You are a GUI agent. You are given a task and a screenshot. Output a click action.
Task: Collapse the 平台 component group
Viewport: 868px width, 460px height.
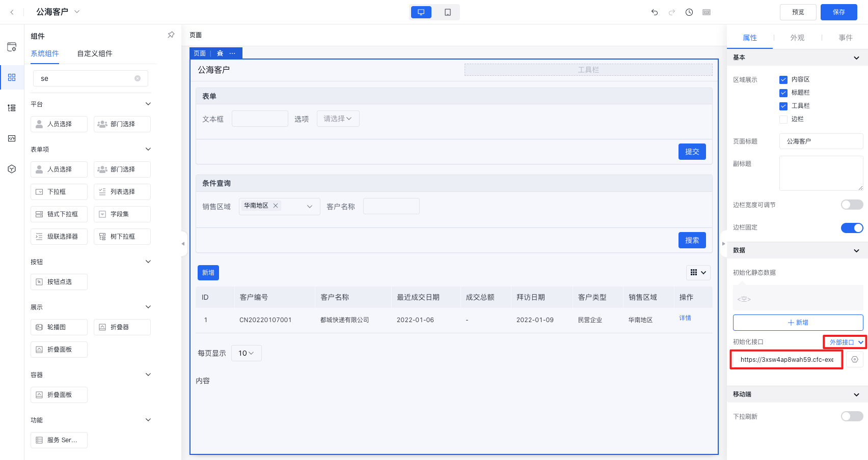tap(148, 104)
